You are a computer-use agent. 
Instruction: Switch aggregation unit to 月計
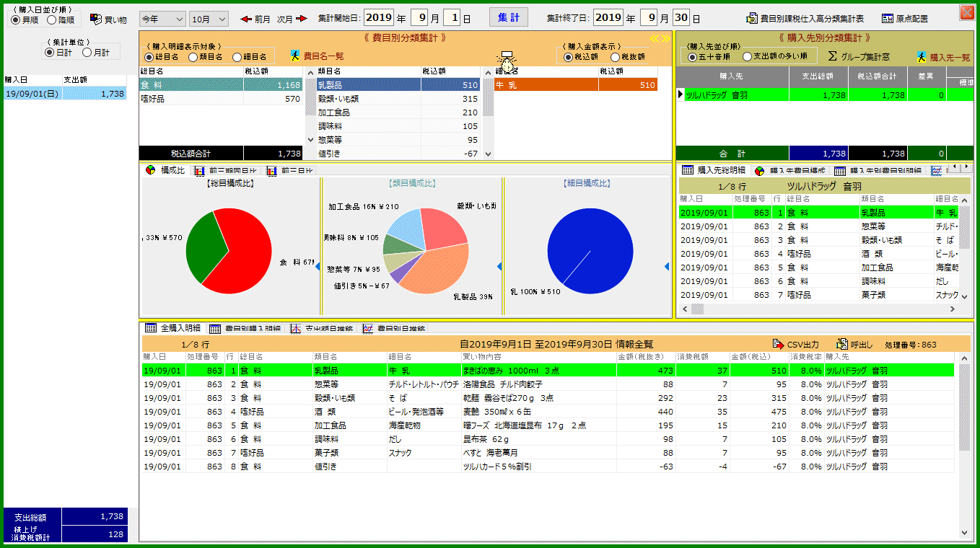coord(87,53)
